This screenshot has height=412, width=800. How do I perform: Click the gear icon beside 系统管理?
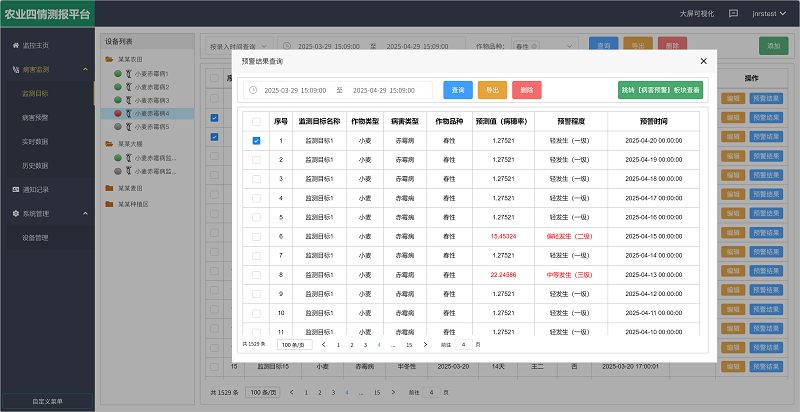point(14,214)
